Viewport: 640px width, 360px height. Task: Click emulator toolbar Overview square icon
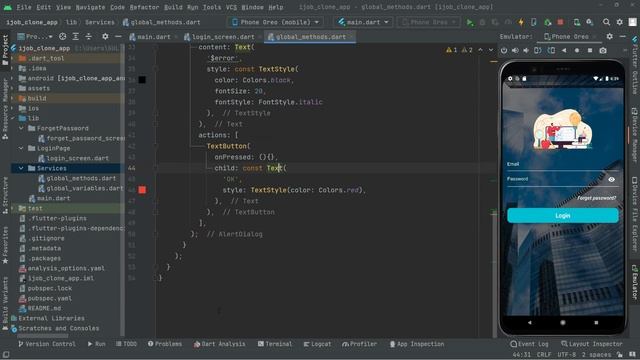590,51
